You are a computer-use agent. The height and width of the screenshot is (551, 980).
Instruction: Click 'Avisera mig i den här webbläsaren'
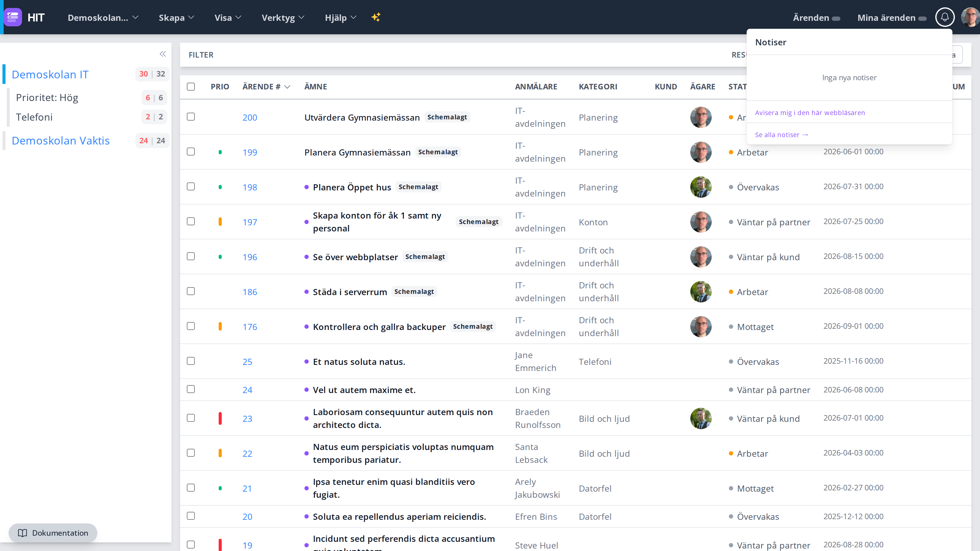point(809,113)
